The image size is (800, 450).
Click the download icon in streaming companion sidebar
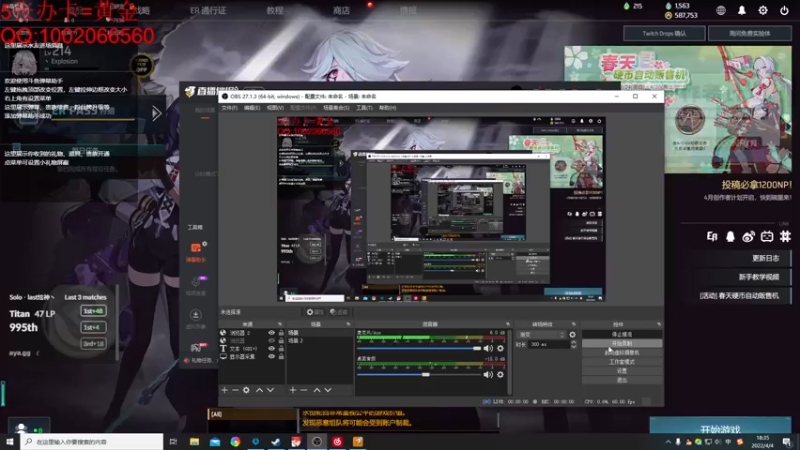tap(196, 315)
